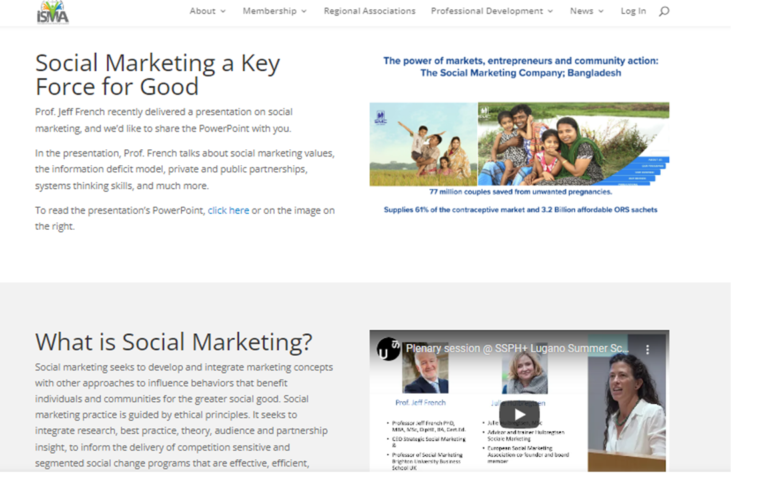Click the video title 'Plenary session @ SSPH+'

point(517,349)
